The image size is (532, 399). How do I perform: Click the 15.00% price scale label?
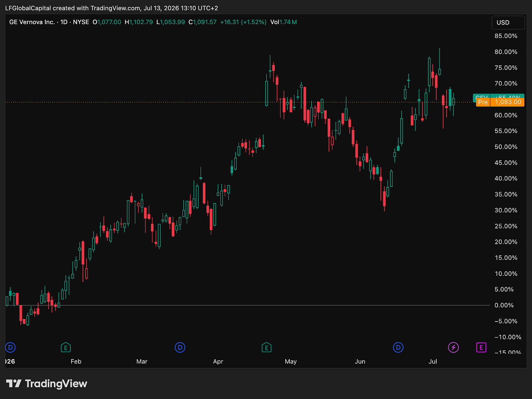coord(506,258)
